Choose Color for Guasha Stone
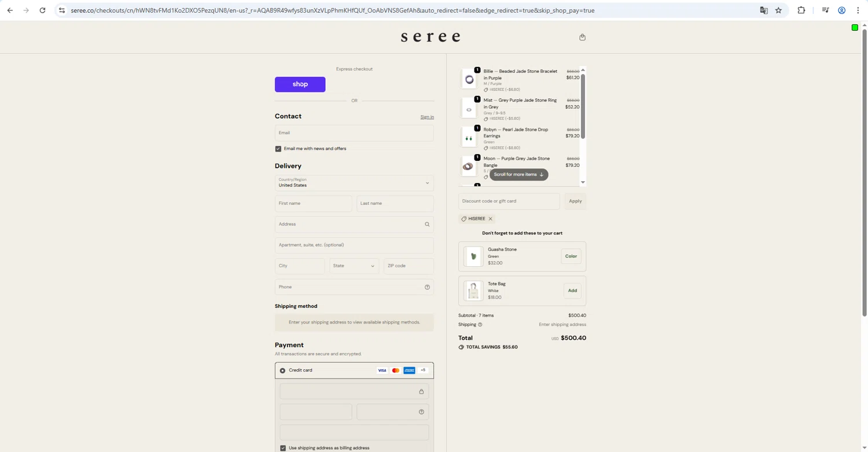The width and height of the screenshot is (868, 452). (571, 256)
